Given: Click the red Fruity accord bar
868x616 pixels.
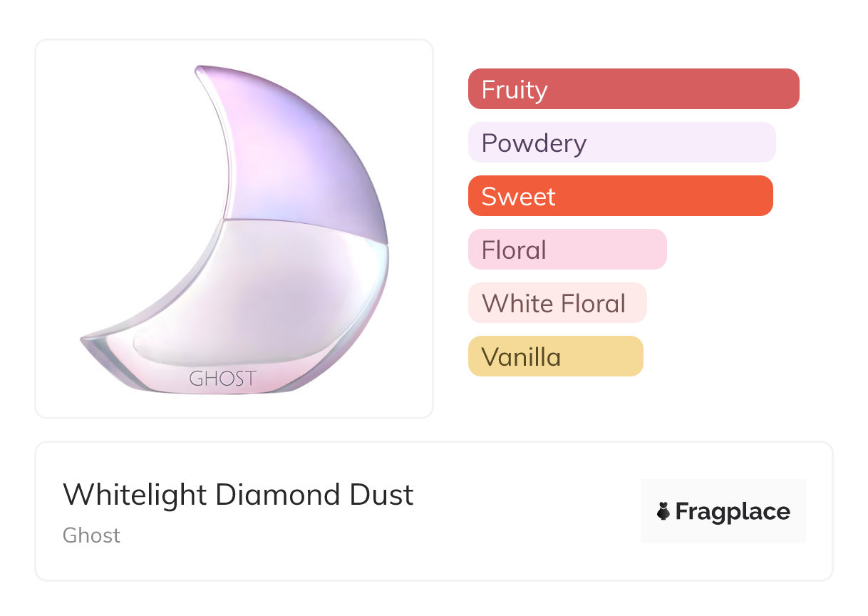Looking at the screenshot, I should click(633, 89).
